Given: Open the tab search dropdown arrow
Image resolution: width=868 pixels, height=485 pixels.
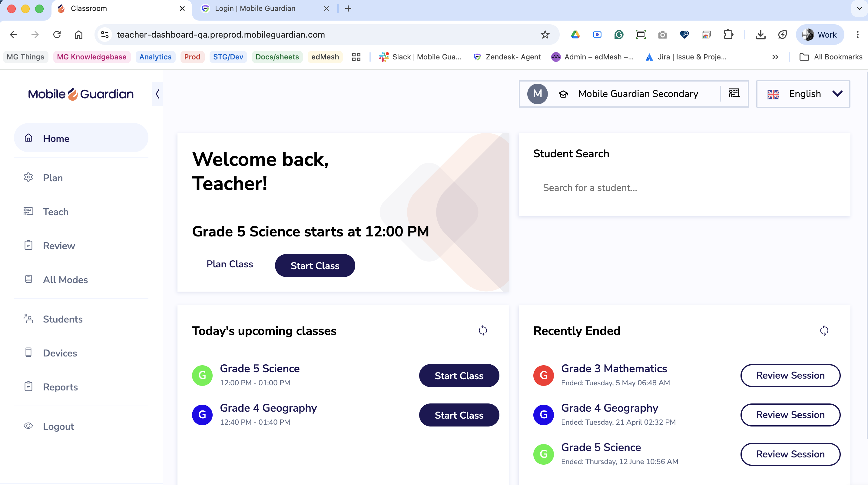Looking at the screenshot, I should pyautogui.click(x=859, y=8).
